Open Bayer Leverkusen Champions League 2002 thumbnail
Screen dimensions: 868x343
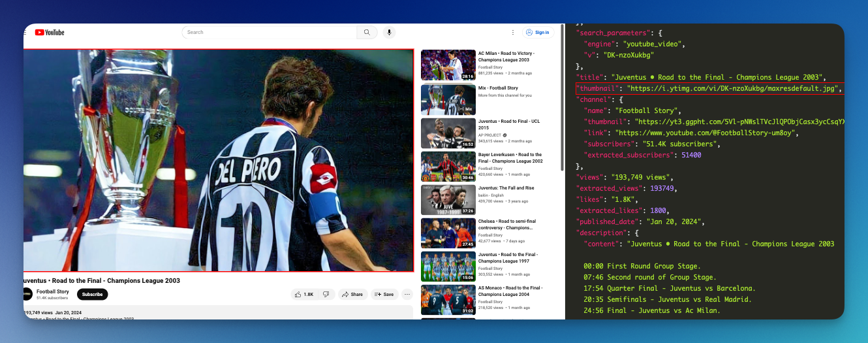(x=448, y=167)
